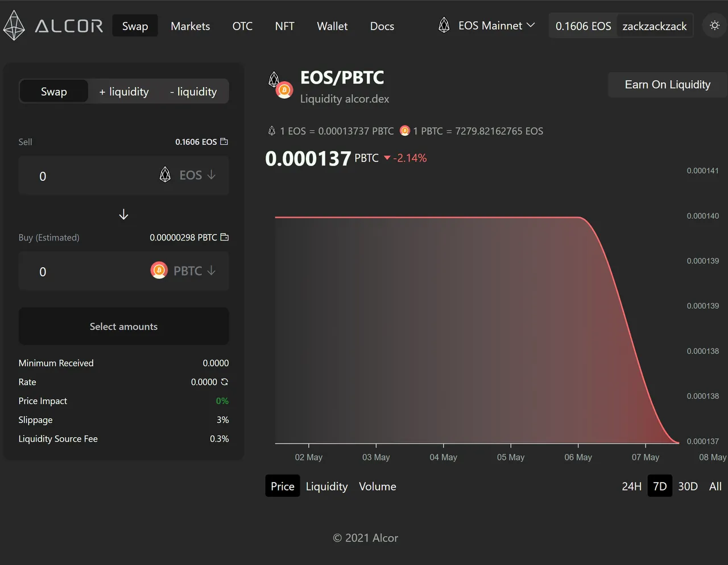Click the EOS Mainnet network icon
This screenshot has width=728, height=565.
point(444,26)
